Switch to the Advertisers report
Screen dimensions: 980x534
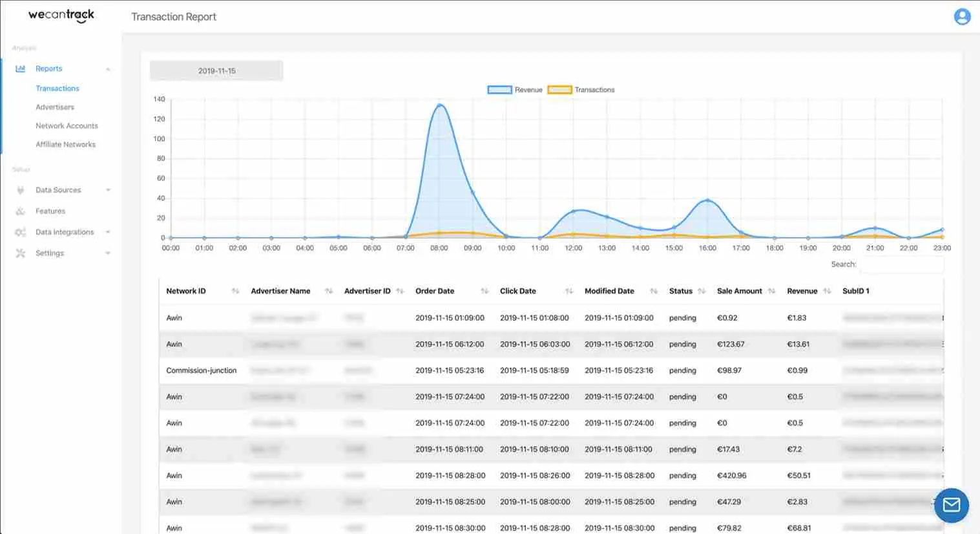[x=54, y=107]
